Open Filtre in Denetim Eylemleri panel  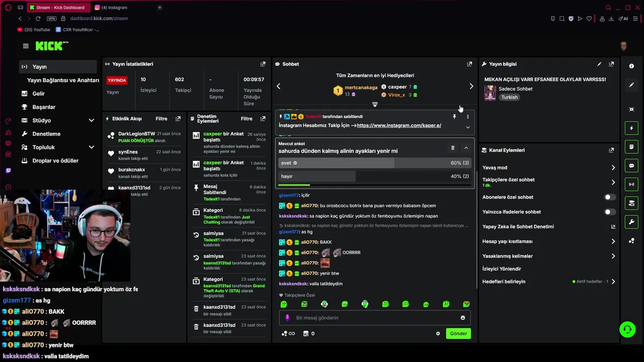coord(247,119)
